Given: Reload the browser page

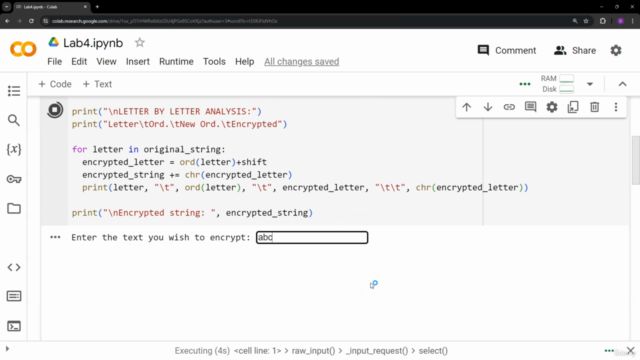Looking at the screenshot, I should (31, 21).
